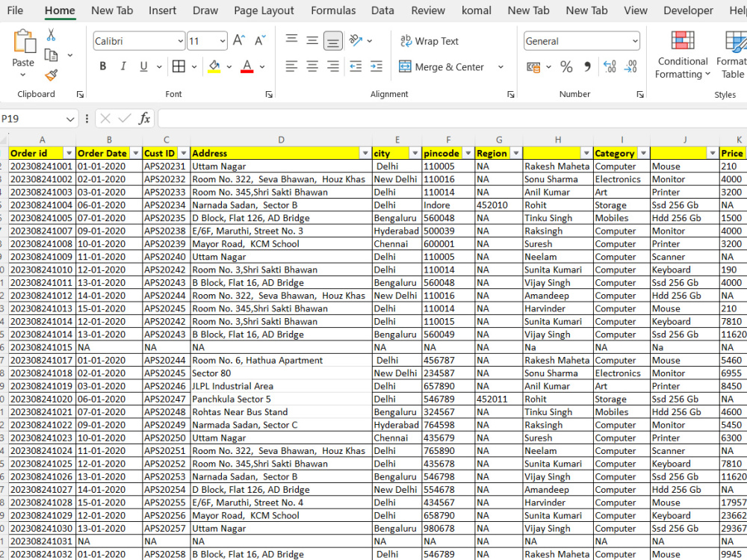Click the formula bar Enter checkmark

point(124,118)
